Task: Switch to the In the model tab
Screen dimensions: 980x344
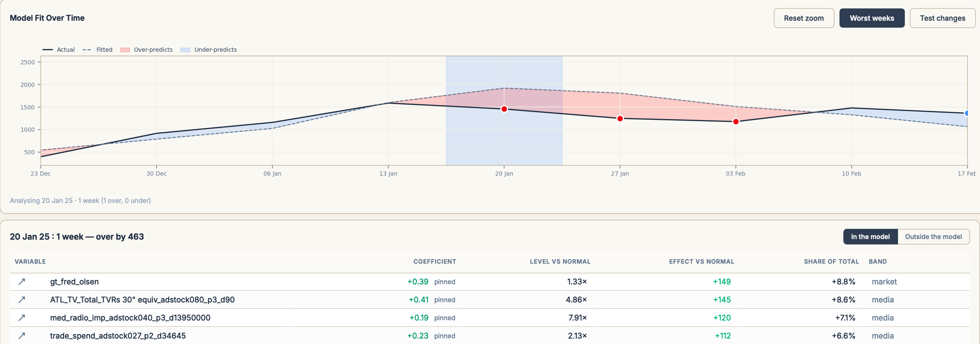Action: point(870,237)
